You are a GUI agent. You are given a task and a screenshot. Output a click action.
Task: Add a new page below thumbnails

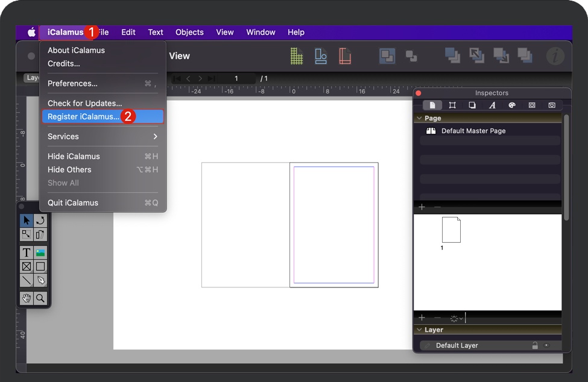tap(422, 318)
